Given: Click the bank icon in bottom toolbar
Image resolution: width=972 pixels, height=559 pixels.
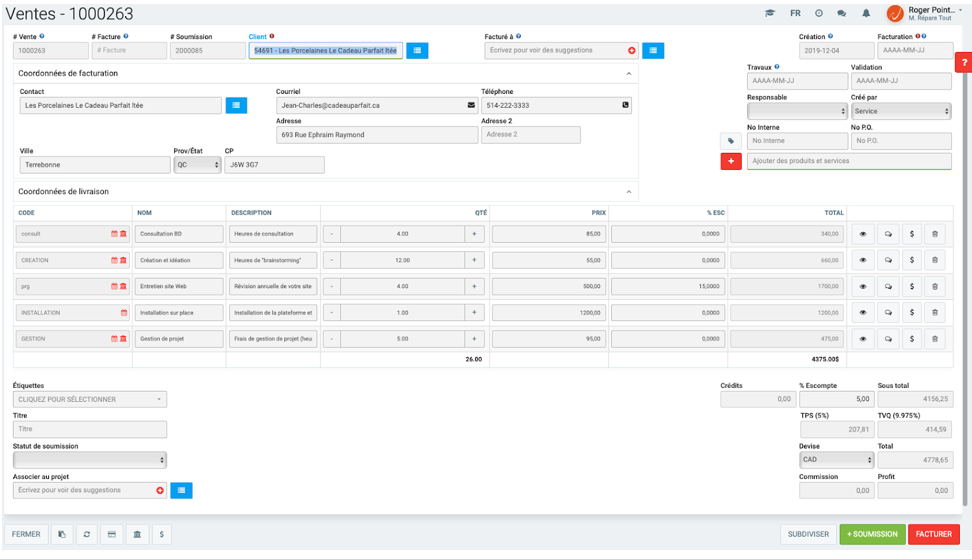Looking at the screenshot, I should click(x=136, y=534).
